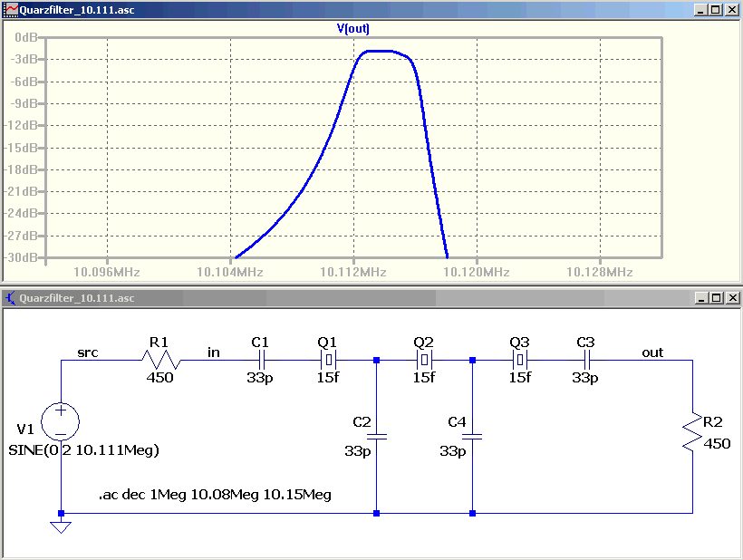This screenshot has width=743, height=560.
Task: Select capacitor C2 symbol
Action: point(377,437)
